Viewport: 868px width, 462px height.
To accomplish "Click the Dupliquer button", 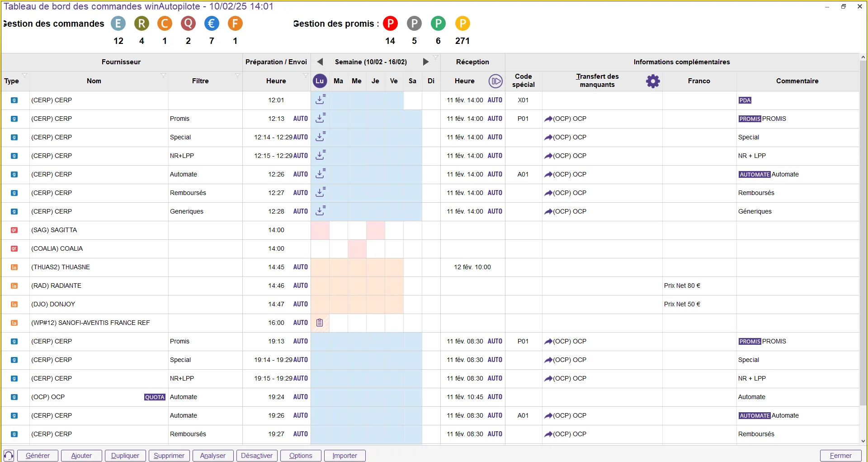I will pos(125,456).
